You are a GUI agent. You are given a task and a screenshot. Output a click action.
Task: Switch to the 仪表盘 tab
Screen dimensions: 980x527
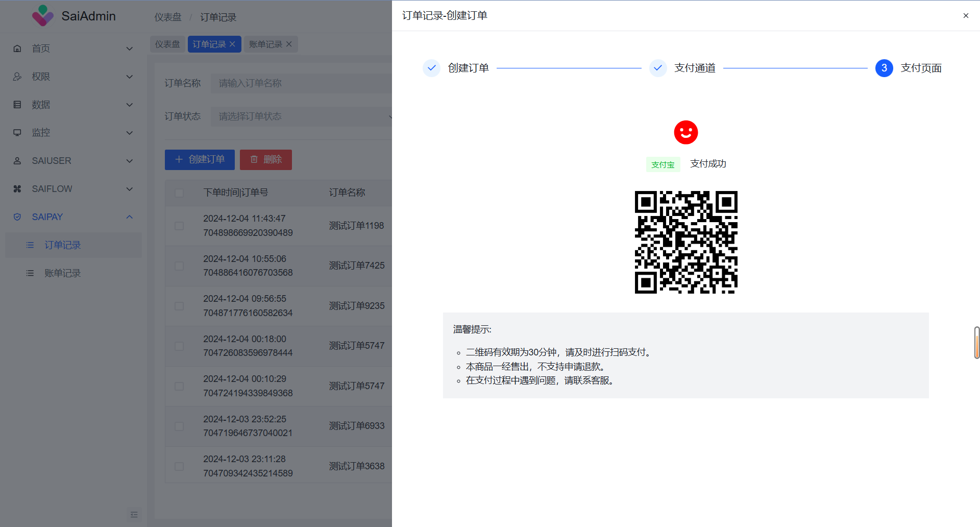tap(167, 44)
